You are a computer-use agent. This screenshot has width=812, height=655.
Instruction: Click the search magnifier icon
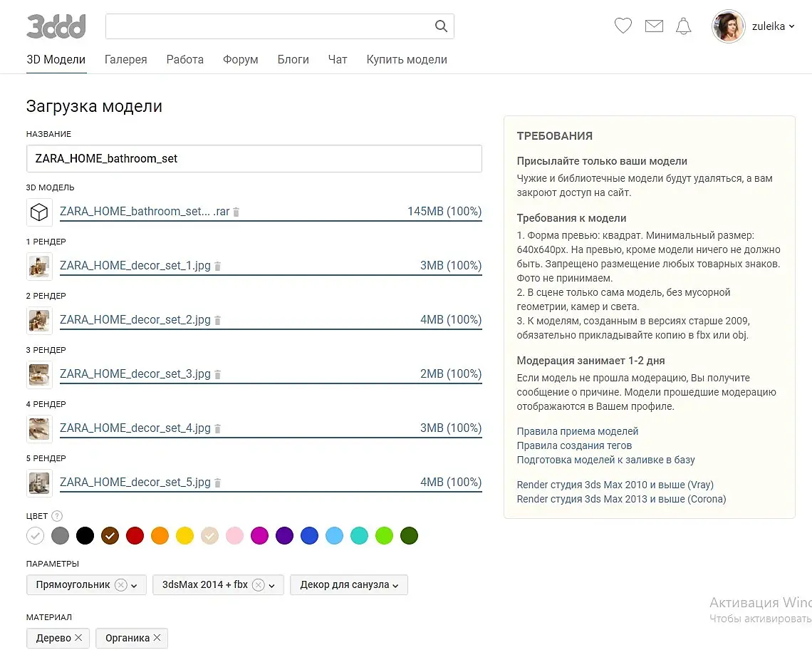pyautogui.click(x=441, y=27)
